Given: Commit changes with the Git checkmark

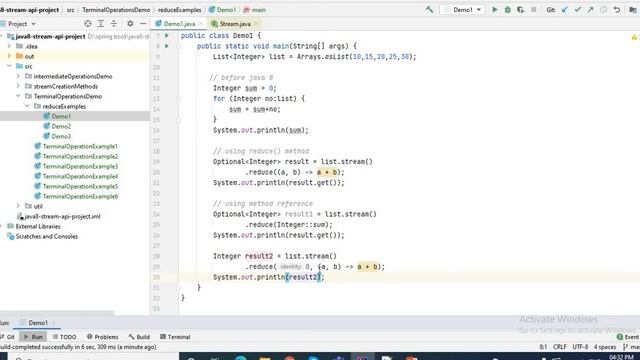Looking at the screenshot, I should [578, 9].
